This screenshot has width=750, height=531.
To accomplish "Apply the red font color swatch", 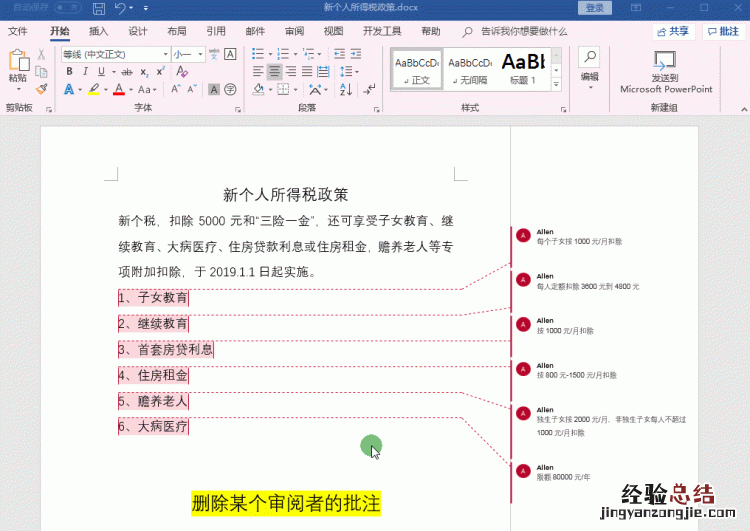I will click(118, 90).
